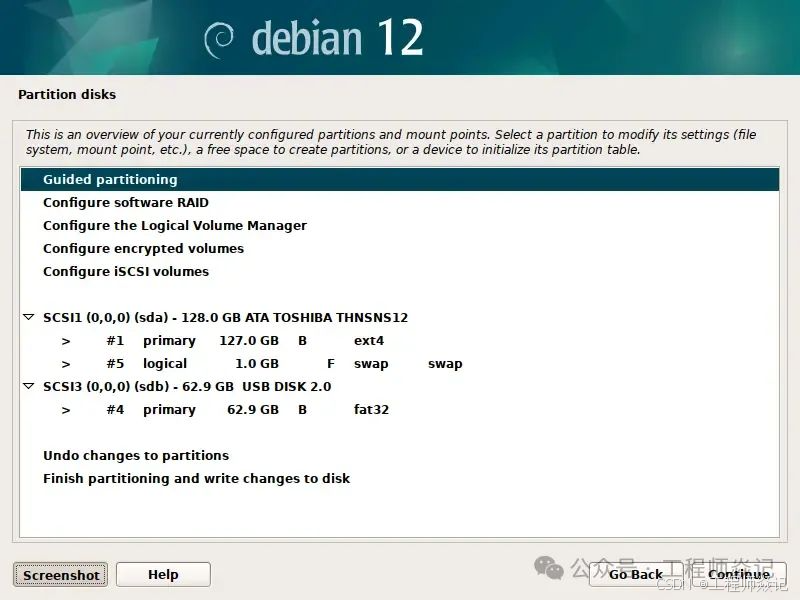Image resolution: width=800 pixels, height=600 pixels.
Task: Click the 127.0 GB size value
Action: 249,340
